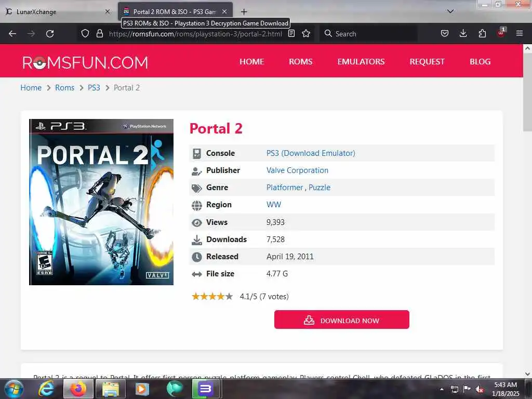Click the green globe taskbar icon
Screen dimensions: 532x399
click(x=175, y=389)
